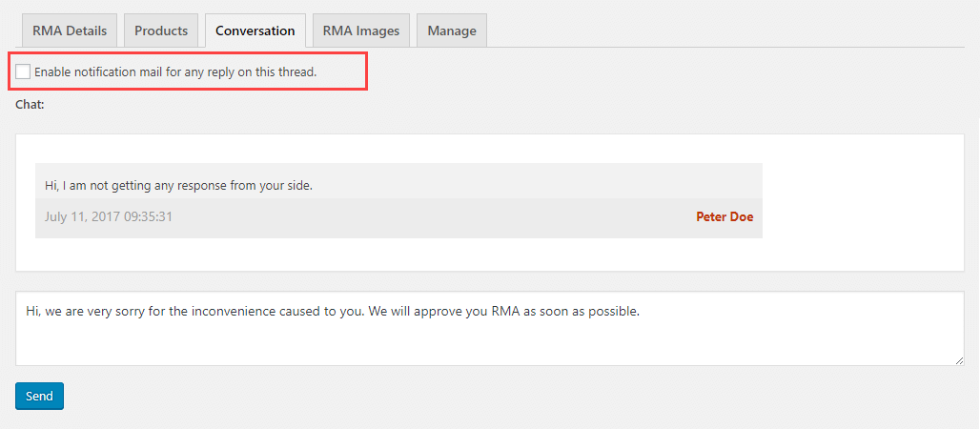Switch to the Products tab
Image resolution: width=980 pixels, height=429 pixels.
click(x=161, y=31)
